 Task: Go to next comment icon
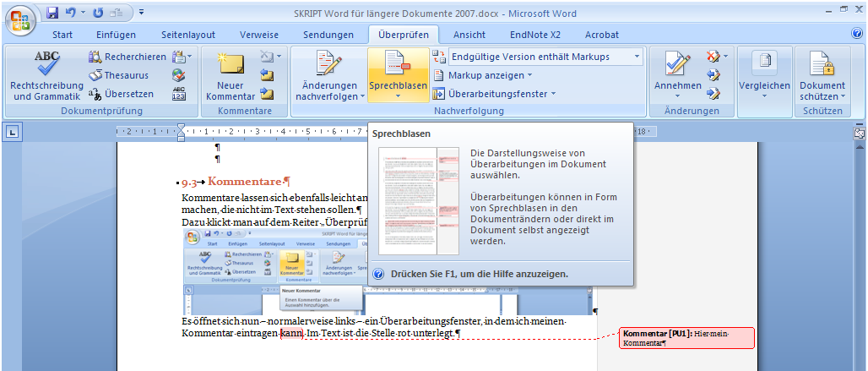point(267,94)
